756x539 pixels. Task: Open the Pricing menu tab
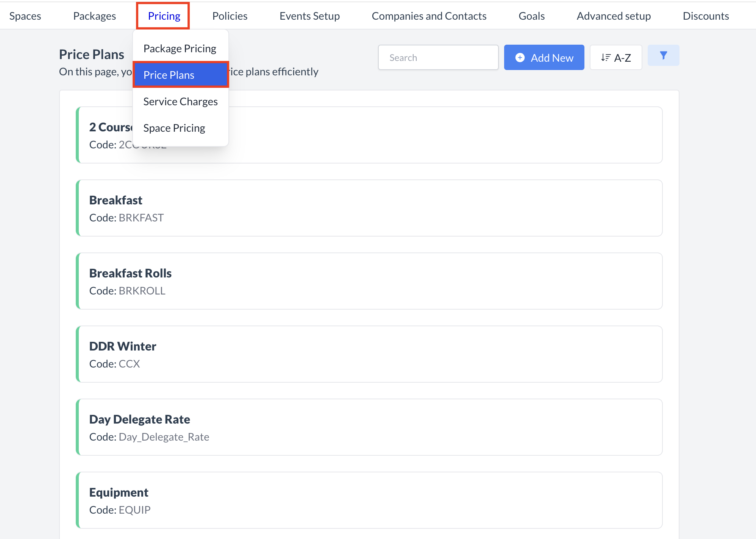164,16
